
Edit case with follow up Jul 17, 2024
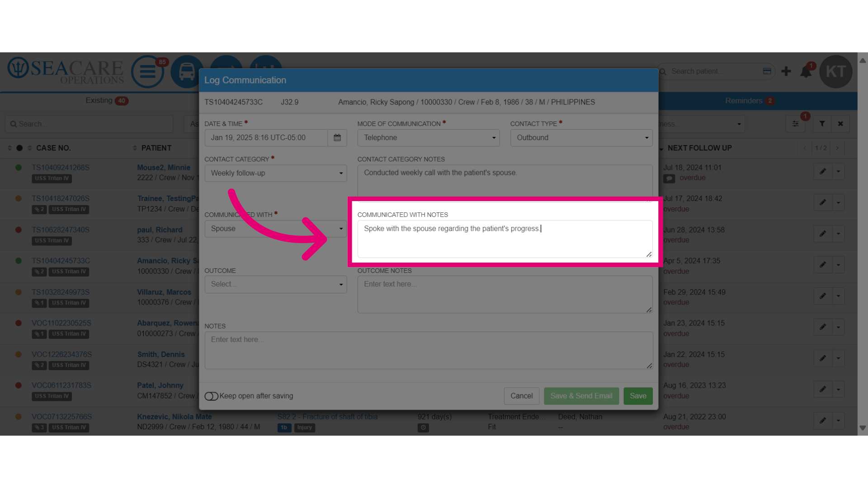click(823, 203)
